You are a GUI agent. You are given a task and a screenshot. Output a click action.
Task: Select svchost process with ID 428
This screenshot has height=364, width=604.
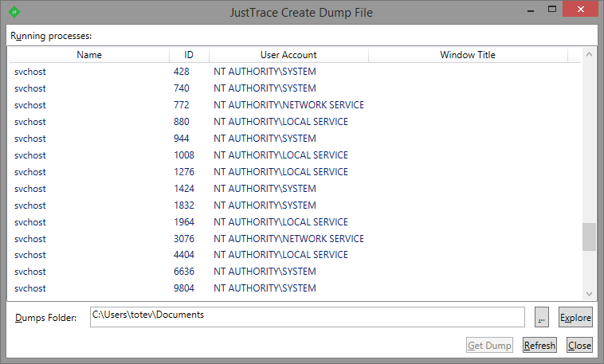[x=295, y=72]
